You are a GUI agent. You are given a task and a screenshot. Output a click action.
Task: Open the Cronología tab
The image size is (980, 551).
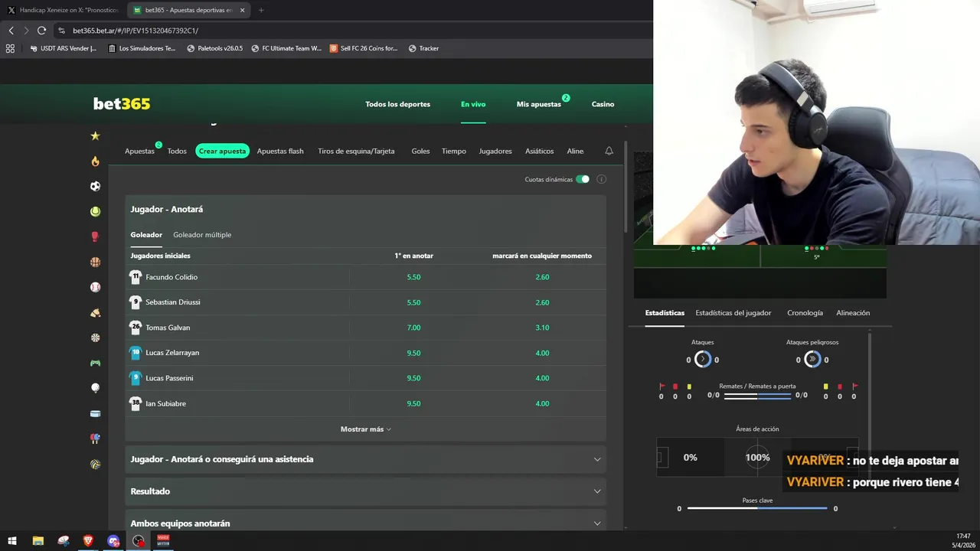pos(805,313)
